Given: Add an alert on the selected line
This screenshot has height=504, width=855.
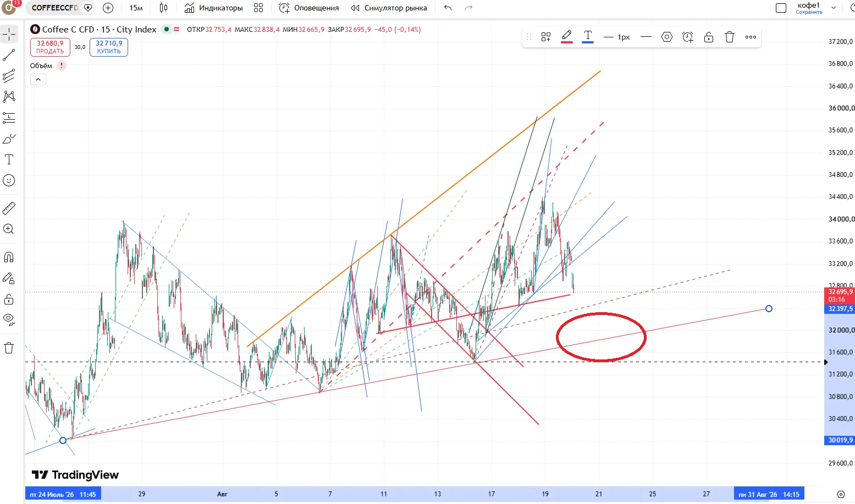Looking at the screenshot, I should click(688, 37).
